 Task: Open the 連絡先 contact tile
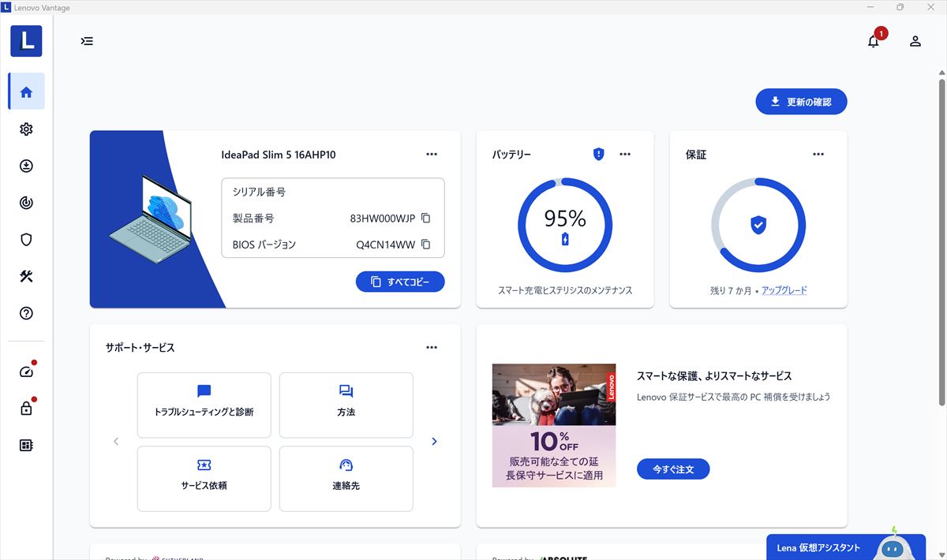(346, 479)
